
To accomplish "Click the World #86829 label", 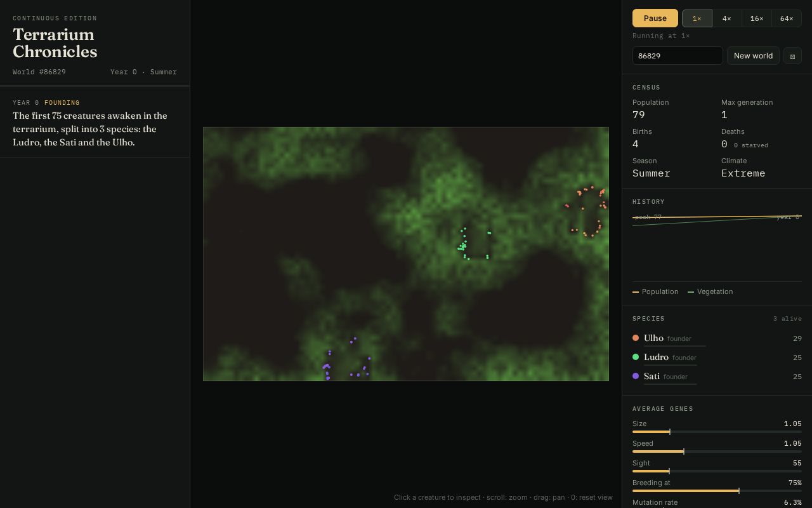I will coord(39,72).
